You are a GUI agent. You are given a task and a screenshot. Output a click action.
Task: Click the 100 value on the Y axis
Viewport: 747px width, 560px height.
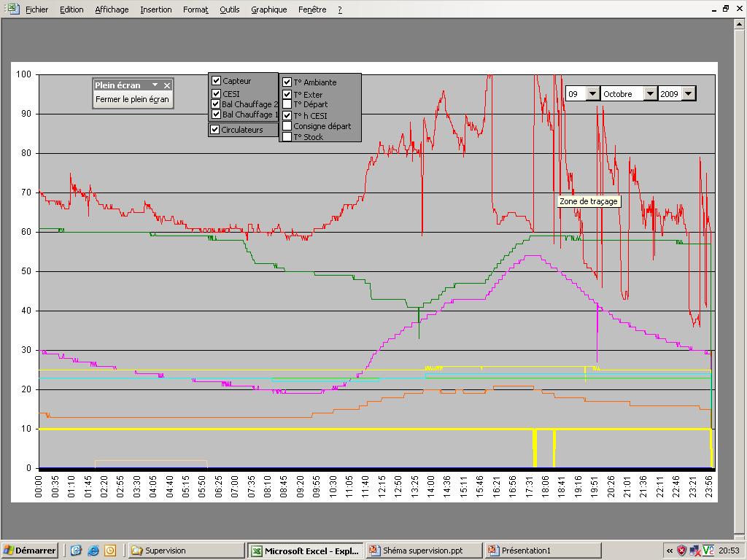[x=23, y=74]
